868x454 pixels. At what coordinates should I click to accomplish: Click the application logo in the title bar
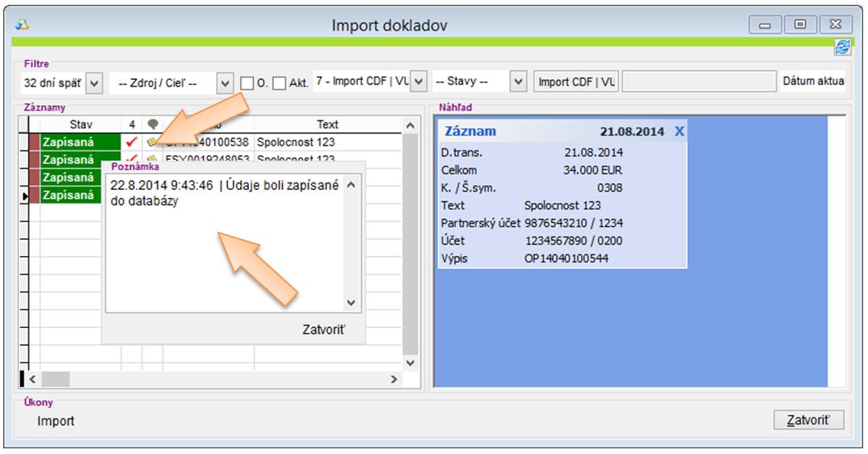(23, 25)
